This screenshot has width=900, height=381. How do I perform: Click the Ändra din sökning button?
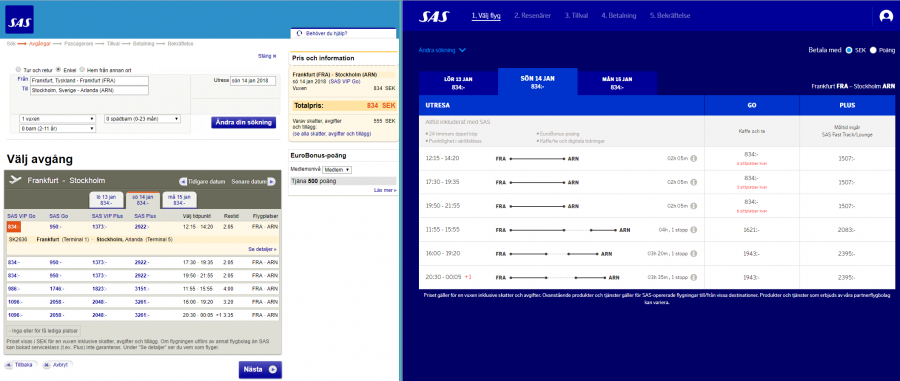pos(243,122)
